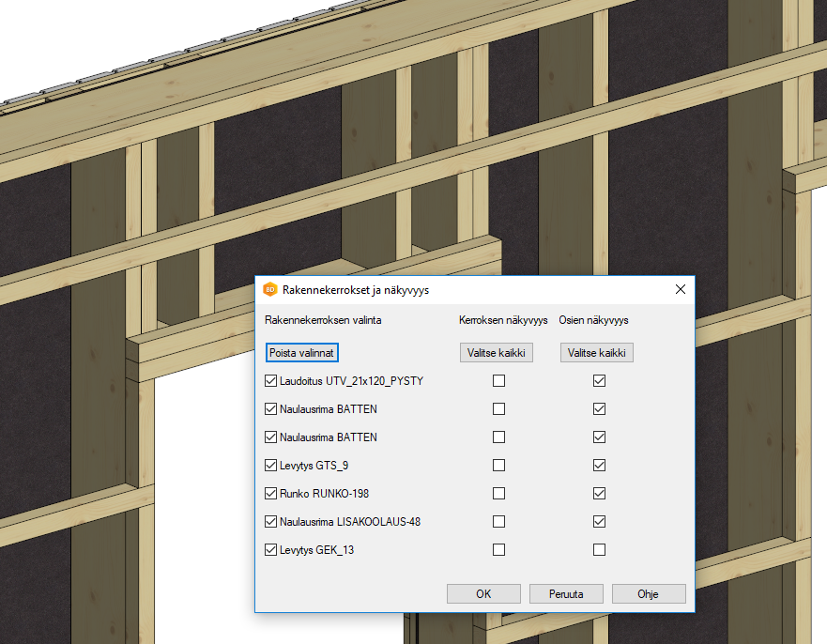This screenshot has height=644, width=827.
Task: Uncheck Runko RUNKO-198 layer selection
Action: coord(270,493)
